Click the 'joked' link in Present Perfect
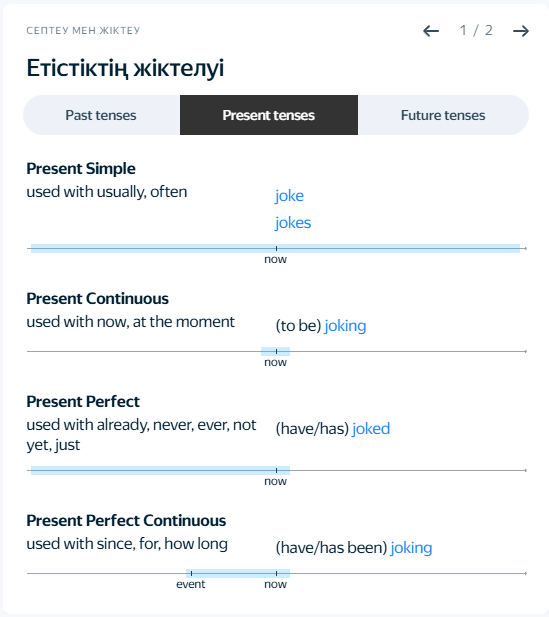 click(x=371, y=429)
